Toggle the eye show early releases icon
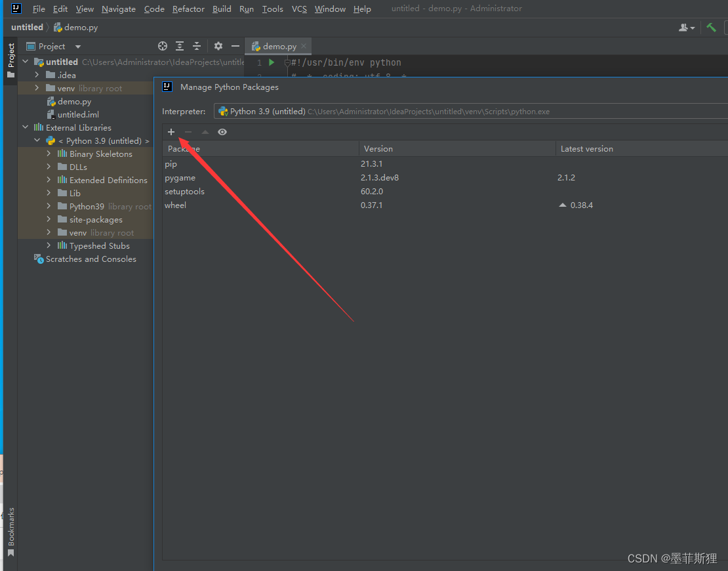This screenshot has width=728, height=571. point(222,132)
